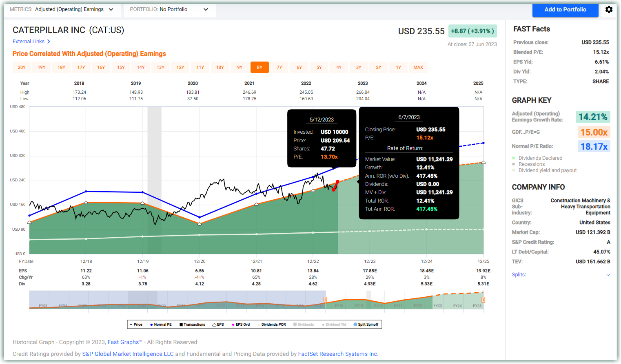
Task: Click the 14.21% earnings growth rate swatch
Action: [x=593, y=117]
